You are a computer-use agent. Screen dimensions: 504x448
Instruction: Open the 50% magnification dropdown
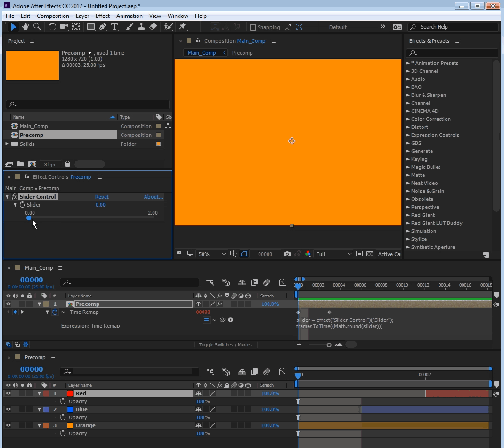coord(211,254)
